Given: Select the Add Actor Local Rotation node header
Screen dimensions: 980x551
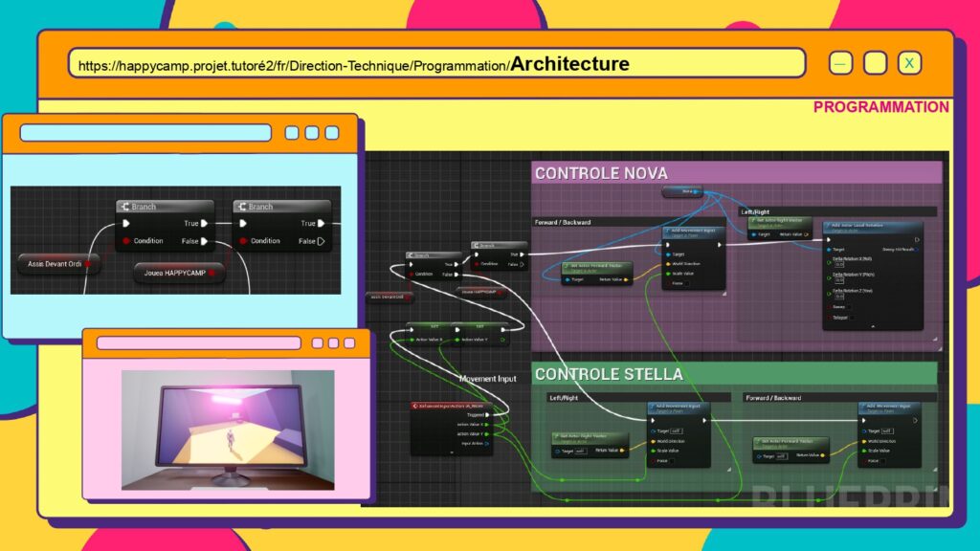Looking at the screenshot, I should click(873, 228).
